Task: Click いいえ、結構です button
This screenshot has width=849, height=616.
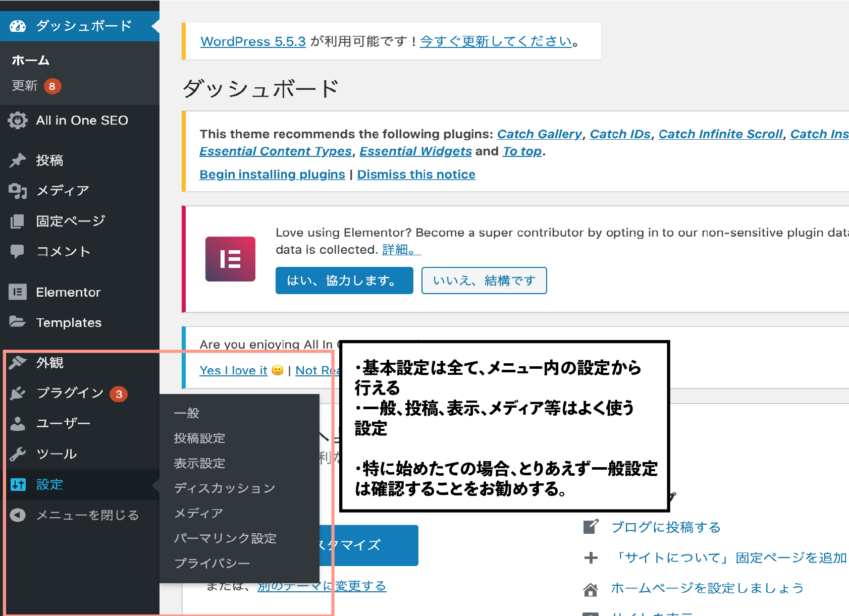Action: pos(484,281)
